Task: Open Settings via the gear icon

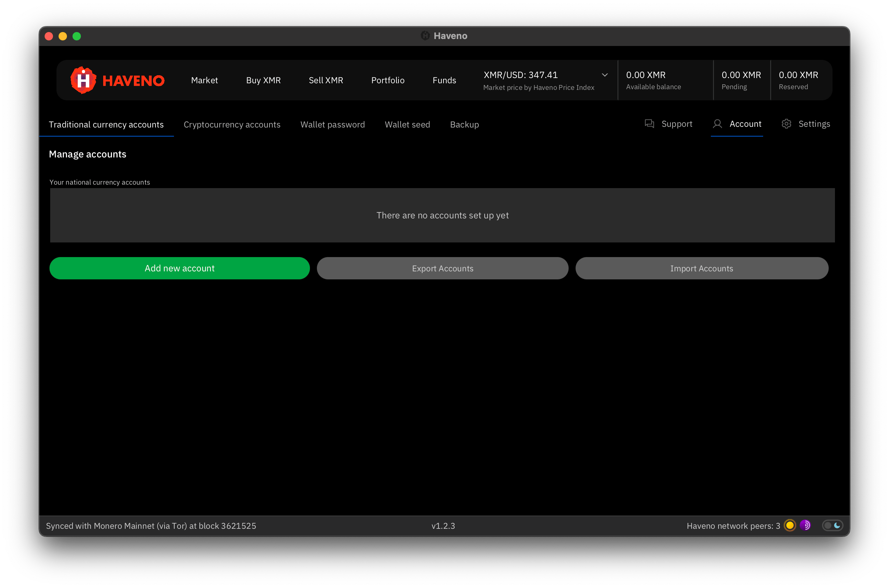Action: (787, 124)
